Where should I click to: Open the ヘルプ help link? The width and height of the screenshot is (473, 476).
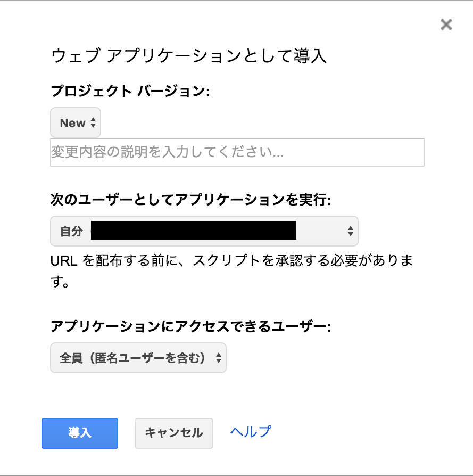pyautogui.click(x=250, y=432)
